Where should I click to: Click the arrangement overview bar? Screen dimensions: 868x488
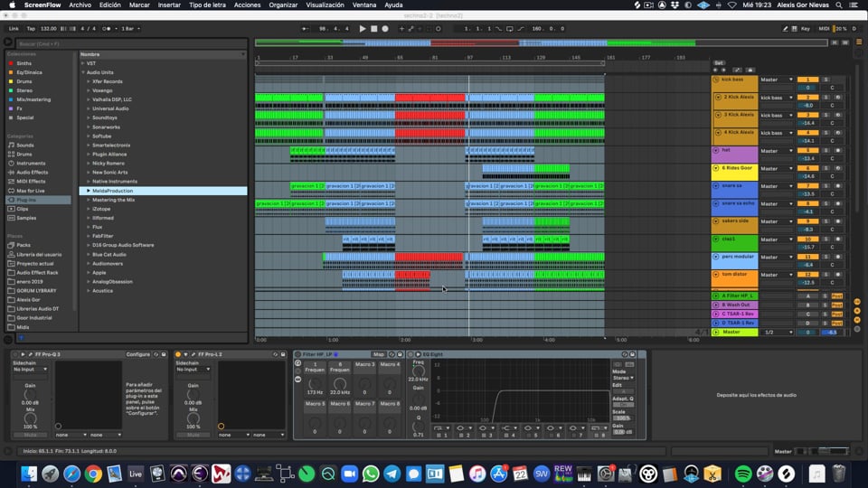541,42
